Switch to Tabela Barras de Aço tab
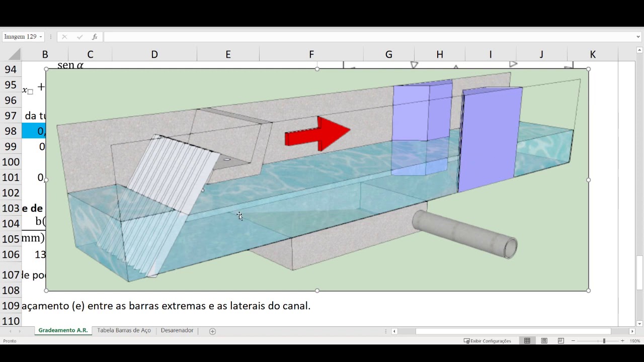This screenshot has width=644, height=362. coord(124,330)
